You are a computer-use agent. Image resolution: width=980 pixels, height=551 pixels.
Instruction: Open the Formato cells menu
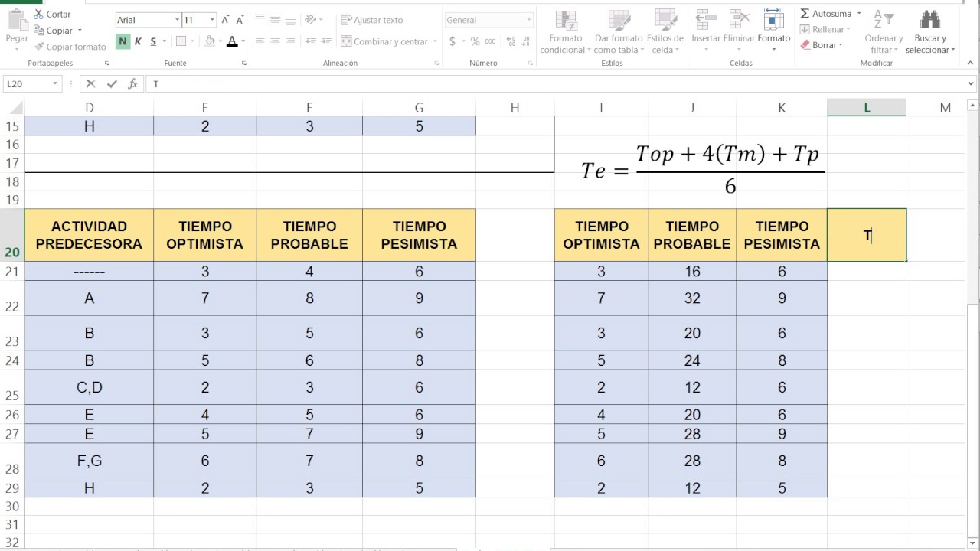click(774, 31)
